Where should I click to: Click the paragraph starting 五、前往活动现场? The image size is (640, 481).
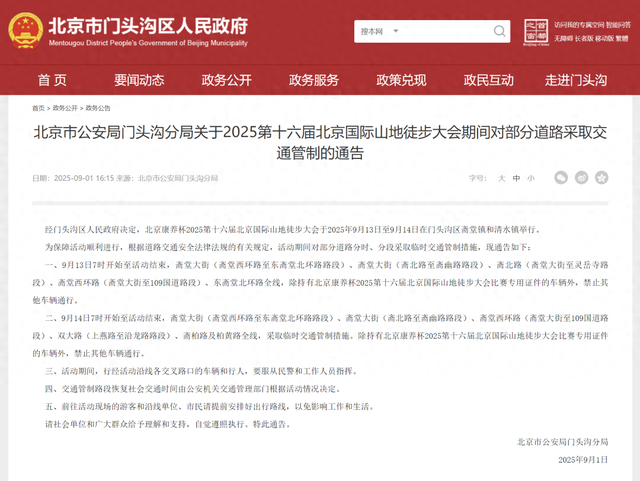[x=210, y=407]
